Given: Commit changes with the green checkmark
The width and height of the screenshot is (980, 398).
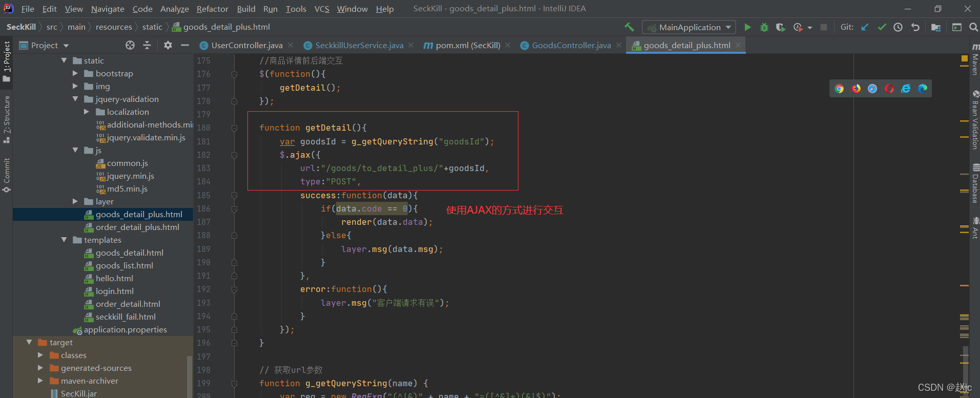Looking at the screenshot, I should pyautogui.click(x=882, y=27).
